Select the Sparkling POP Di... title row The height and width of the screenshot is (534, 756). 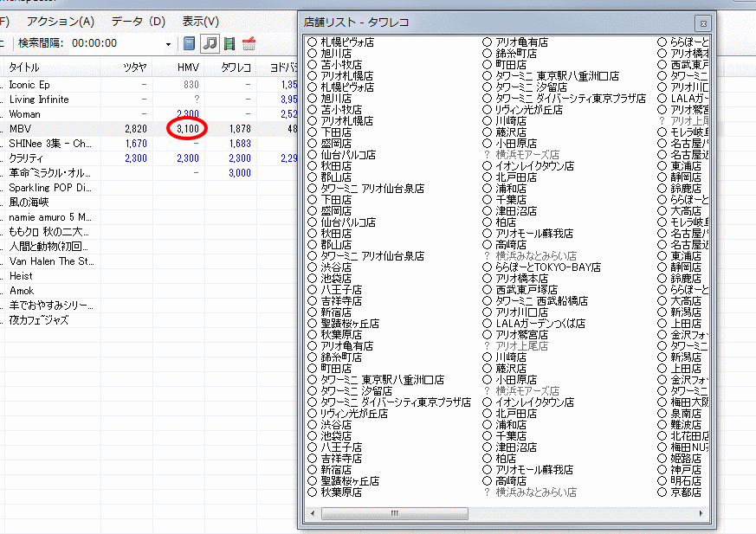50,188
